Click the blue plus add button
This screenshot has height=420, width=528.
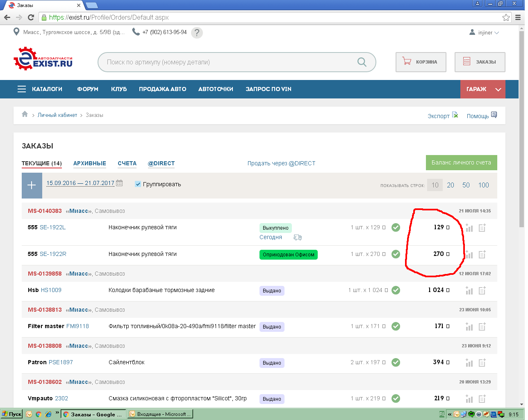tap(32, 185)
